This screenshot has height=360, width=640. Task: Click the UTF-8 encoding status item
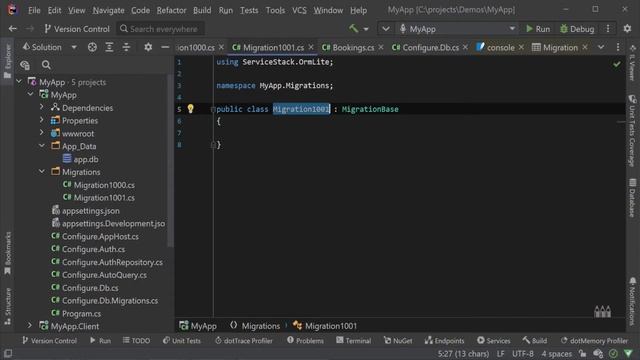(523, 353)
